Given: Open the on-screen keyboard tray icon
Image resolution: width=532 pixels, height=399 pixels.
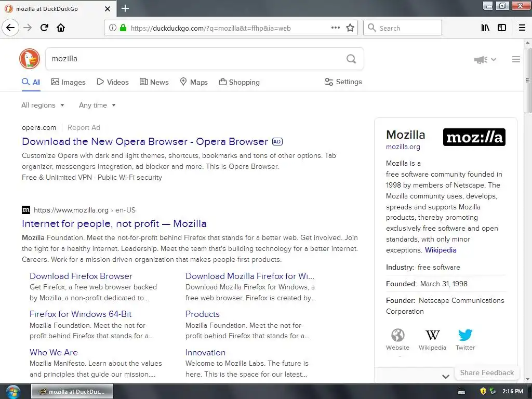Looking at the screenshot, I should click(x=461, y=392).
